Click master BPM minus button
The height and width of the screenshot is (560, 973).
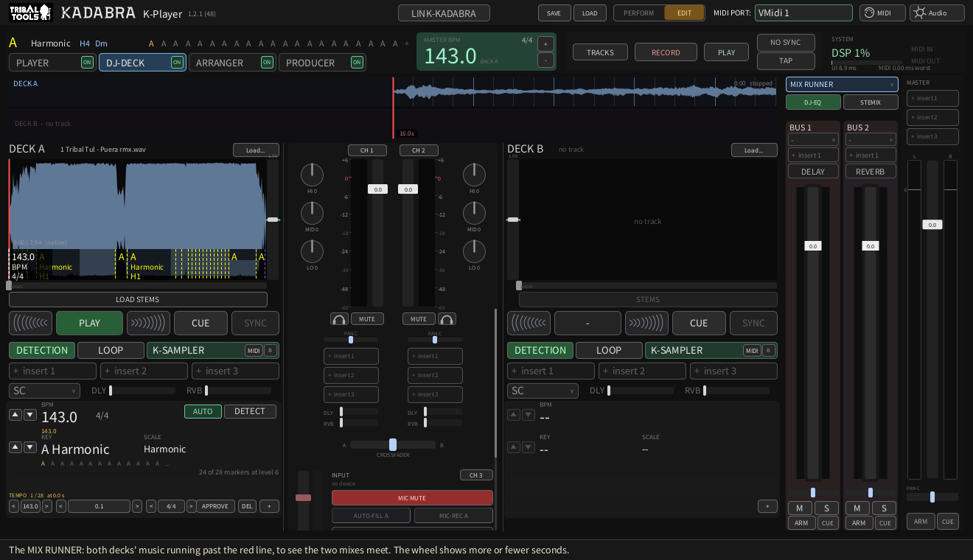(545, 60)
